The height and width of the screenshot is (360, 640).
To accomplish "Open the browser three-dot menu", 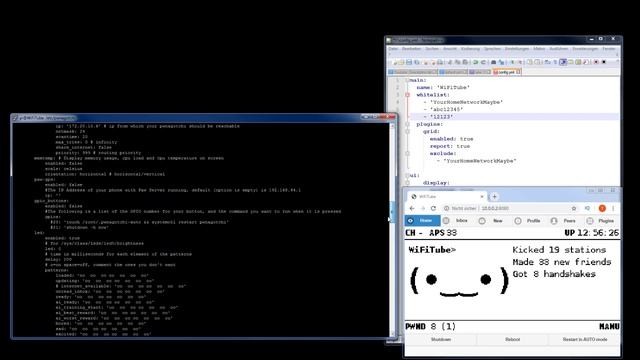I will click(613, 208).
